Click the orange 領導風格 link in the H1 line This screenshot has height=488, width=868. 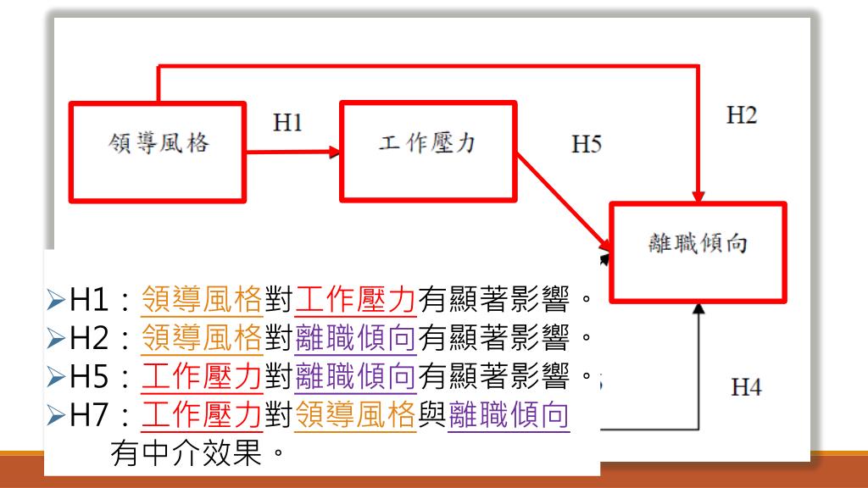click(202, 300)
